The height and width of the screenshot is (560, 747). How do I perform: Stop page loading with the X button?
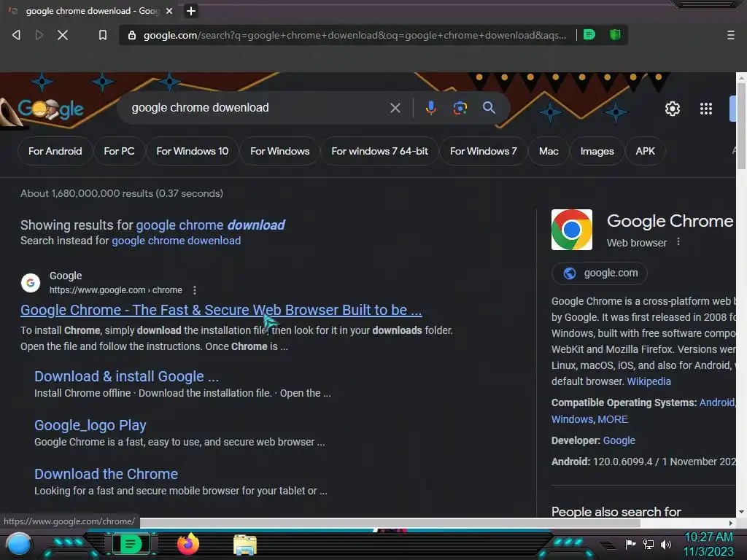coord(63,35)
